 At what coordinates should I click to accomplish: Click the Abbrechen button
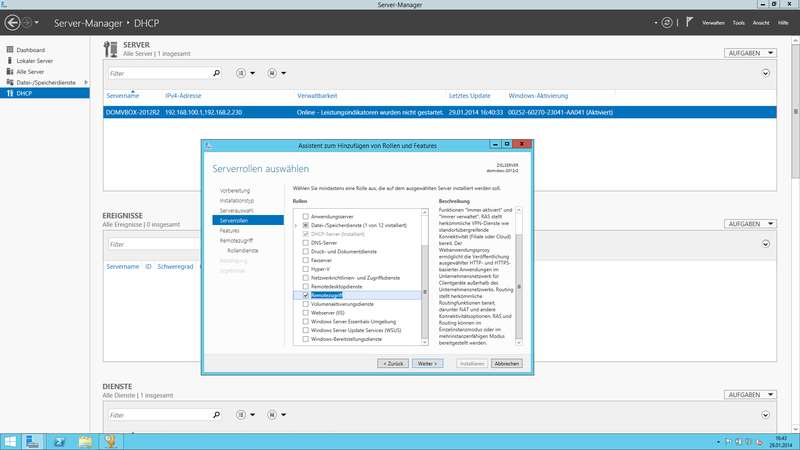point(506,363)
